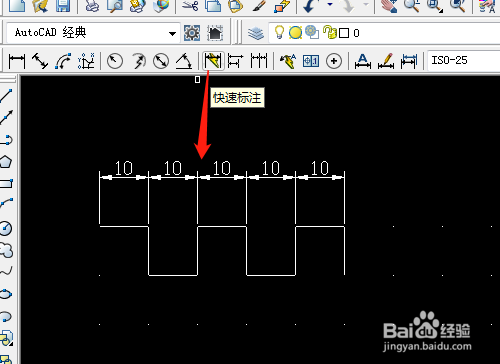Image resolution: width=500 pixels, height=364 pixels.
Task: Click the Paste clipboard icon
Action: 235,6
